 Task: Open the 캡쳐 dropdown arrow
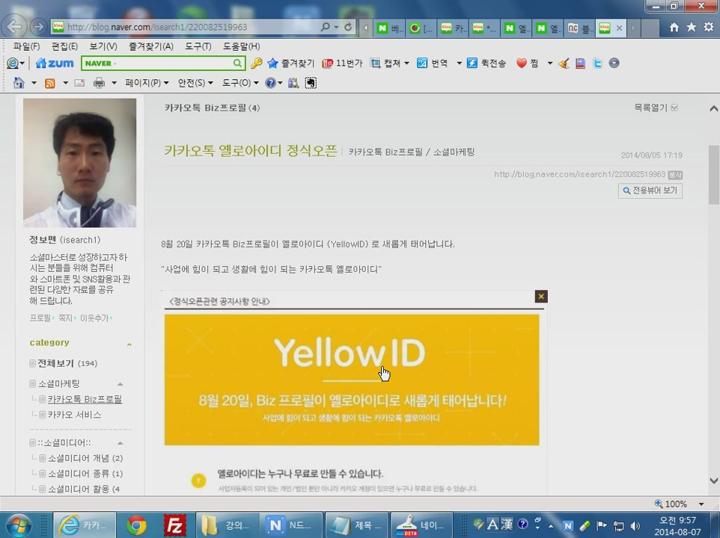pos(406,63)
